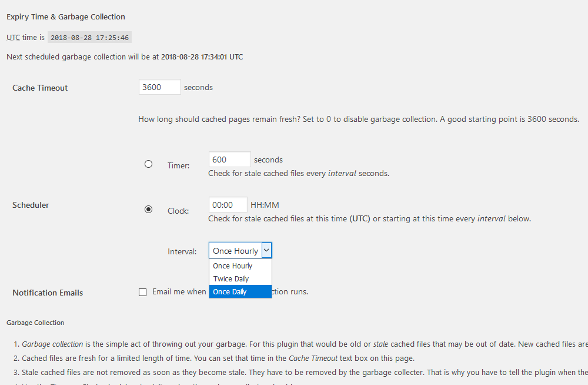Click the 'Clock:' label text
This screenshot has width=588, height=385.
178,211
